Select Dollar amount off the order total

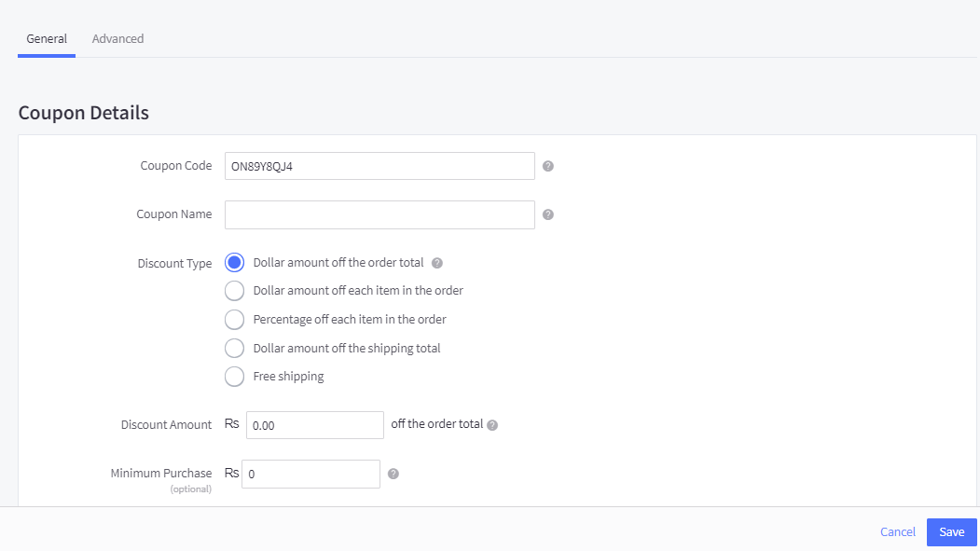(x=235, y=263)
